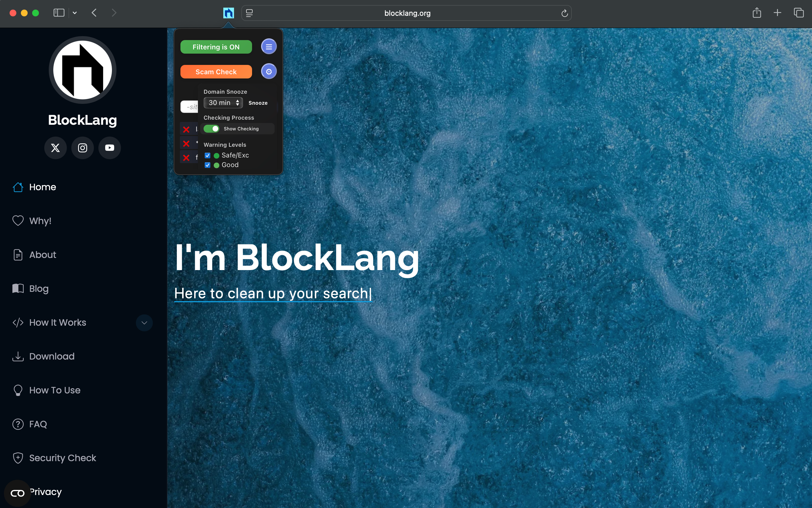
Task: Open the BlockLang Instagram icon
Action: pyautogui.click(x=83, y=148)
